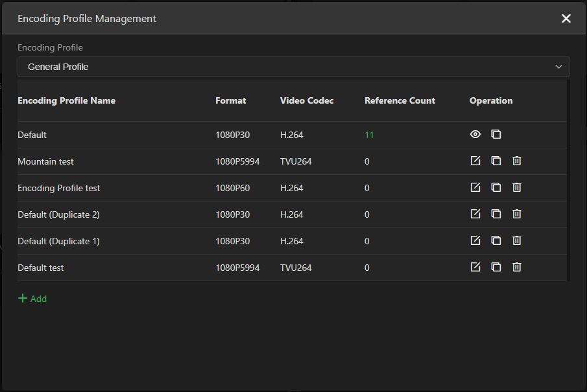The image size is (587, 392).
Task: Duplicate the Default test profile
Action: (496, 267)
